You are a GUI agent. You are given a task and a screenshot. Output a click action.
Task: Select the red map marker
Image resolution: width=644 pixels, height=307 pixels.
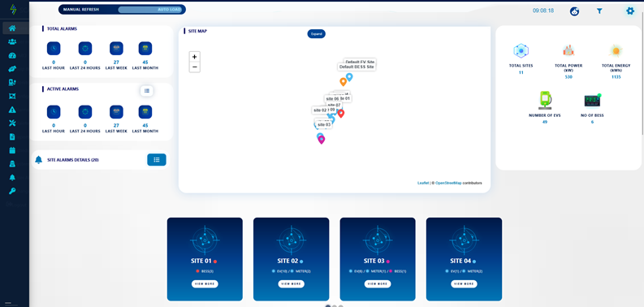tap(340, 114)
